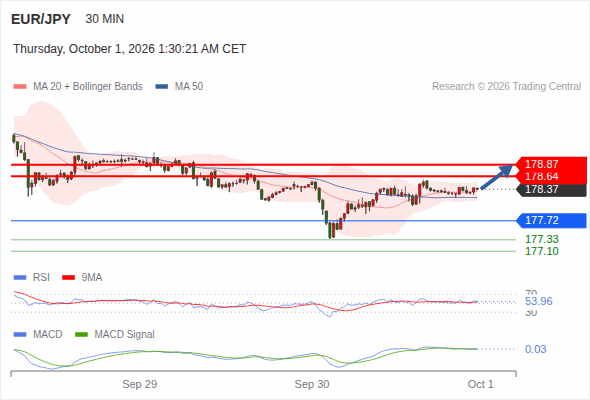Click the 9MA legend color swatch
This screenshot has width=590, height=400.
point(68,278)
